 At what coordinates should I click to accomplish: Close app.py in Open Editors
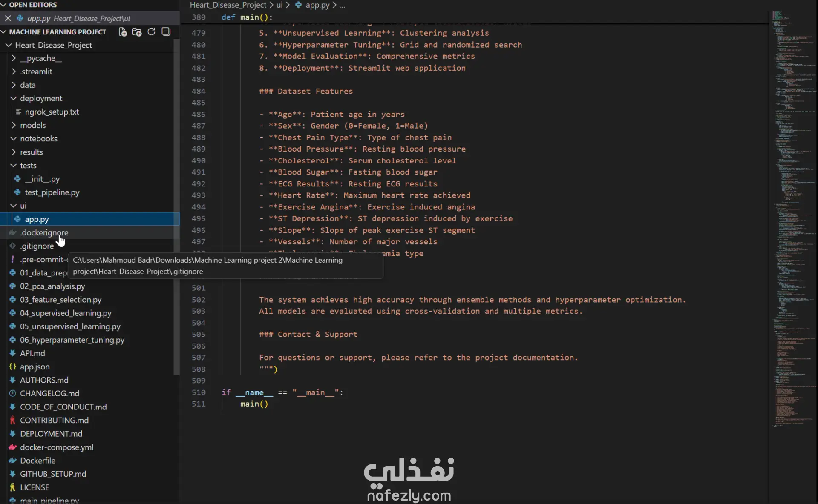[8, 18]
